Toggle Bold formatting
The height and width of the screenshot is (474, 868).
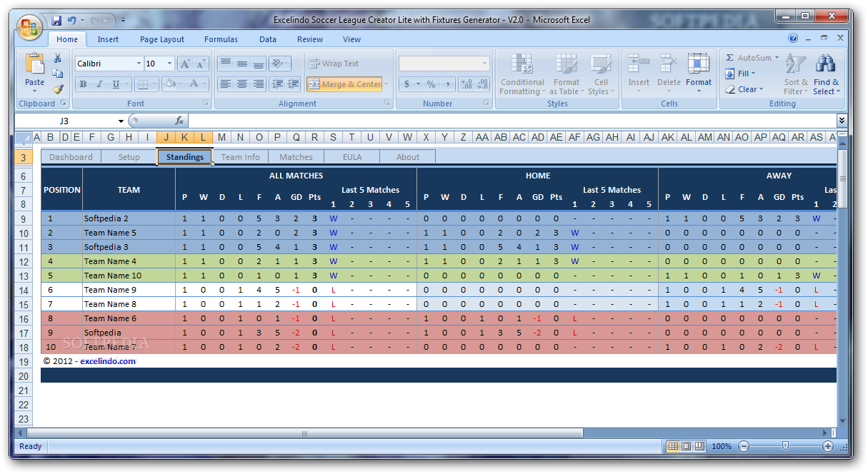[83, 84]
